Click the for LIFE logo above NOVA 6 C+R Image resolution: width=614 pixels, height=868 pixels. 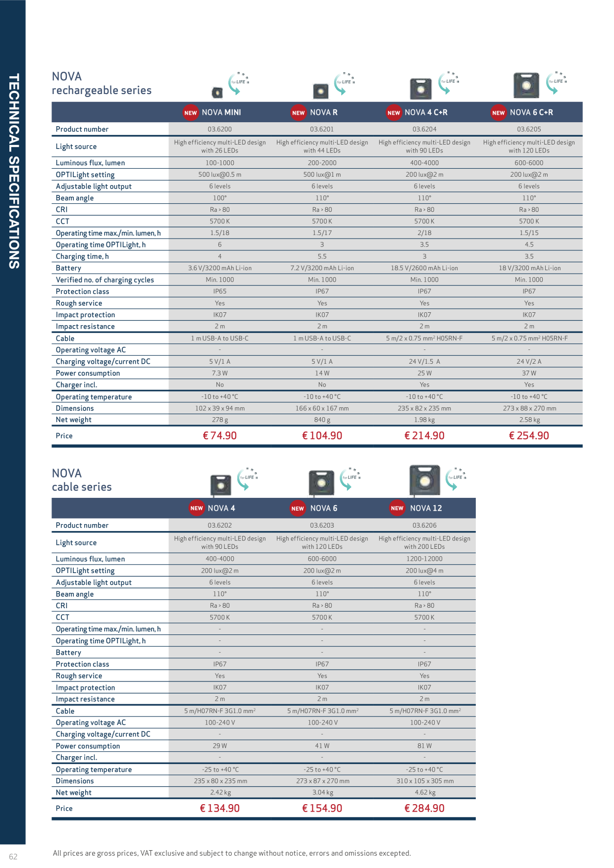pos(557,83)
